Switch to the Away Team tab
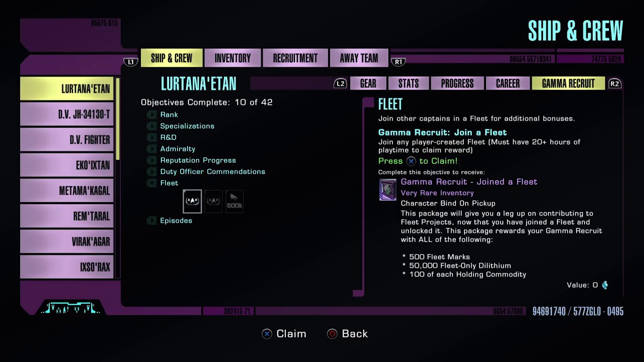 coord(359,58)
